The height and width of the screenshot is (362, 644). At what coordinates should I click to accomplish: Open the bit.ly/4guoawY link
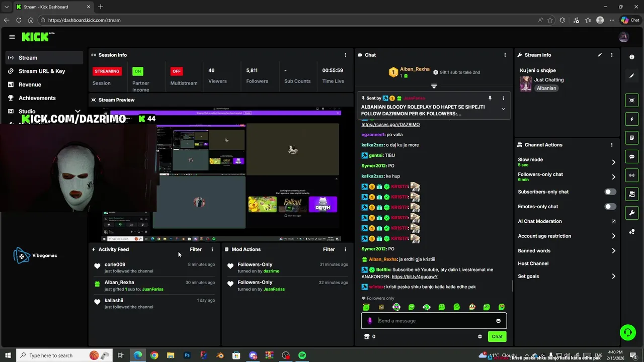415,277
